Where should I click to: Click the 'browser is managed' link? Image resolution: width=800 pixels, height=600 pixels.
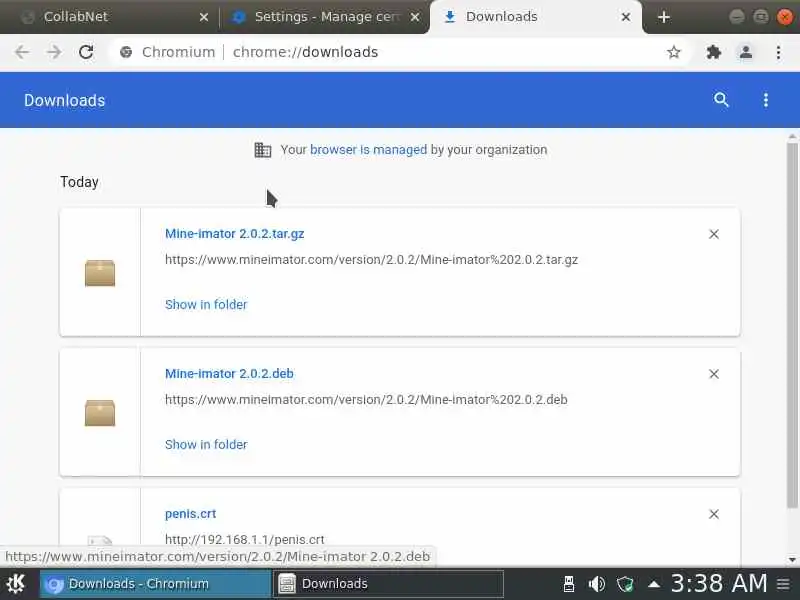click(x=368, y=149)
